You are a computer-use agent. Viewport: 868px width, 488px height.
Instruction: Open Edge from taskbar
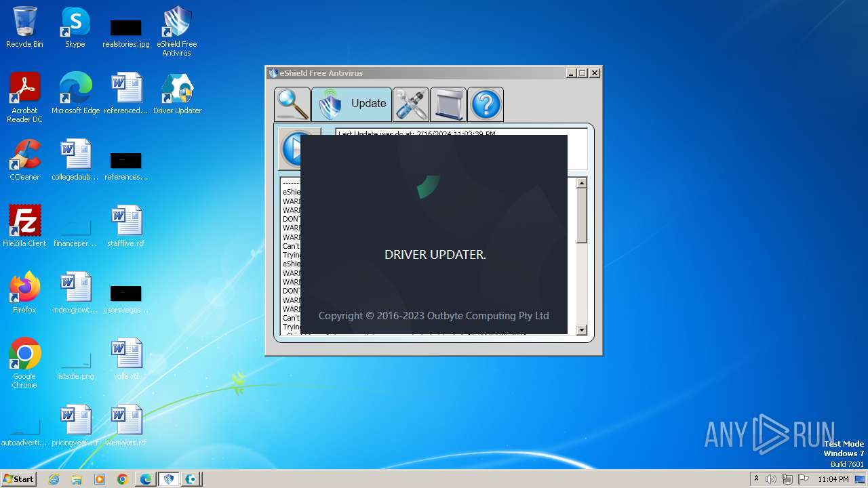(x=146, y=479)
